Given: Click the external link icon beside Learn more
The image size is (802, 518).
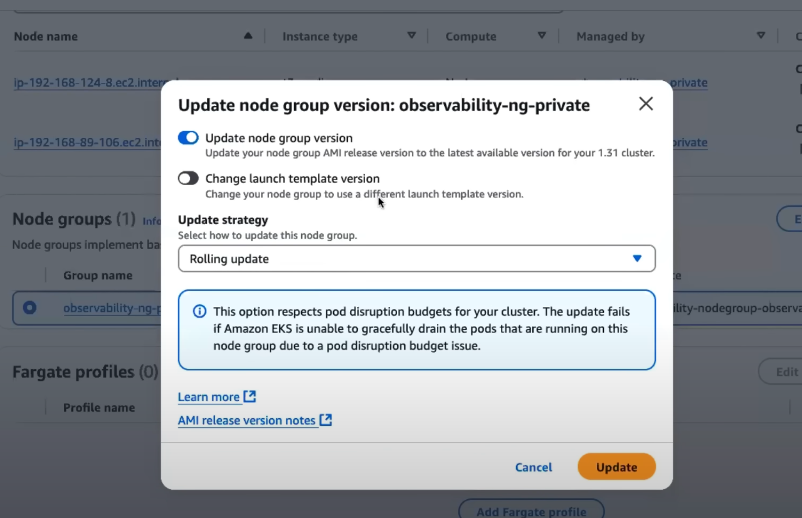Looking at the screenshot, I should click(x=250, y=397).
